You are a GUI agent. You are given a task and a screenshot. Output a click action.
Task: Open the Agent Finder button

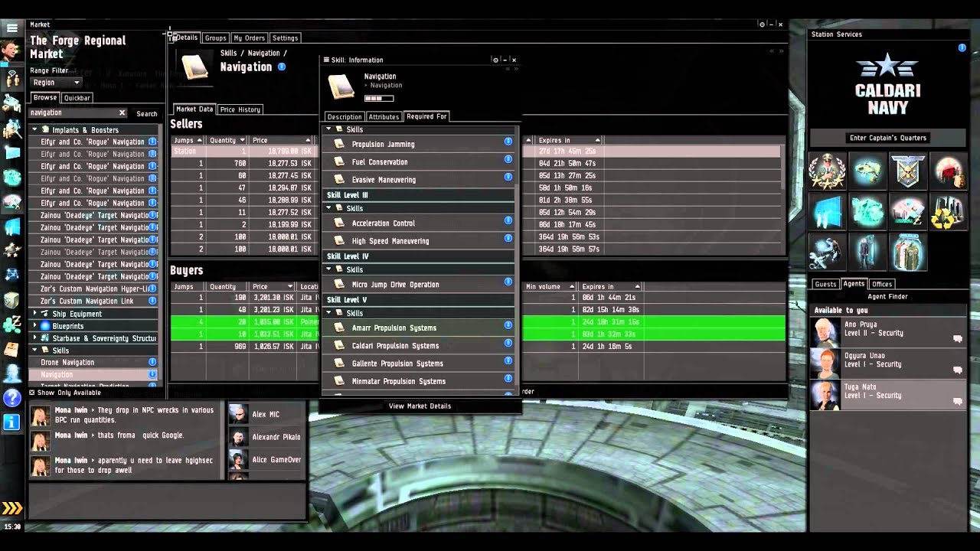(887, 296)
